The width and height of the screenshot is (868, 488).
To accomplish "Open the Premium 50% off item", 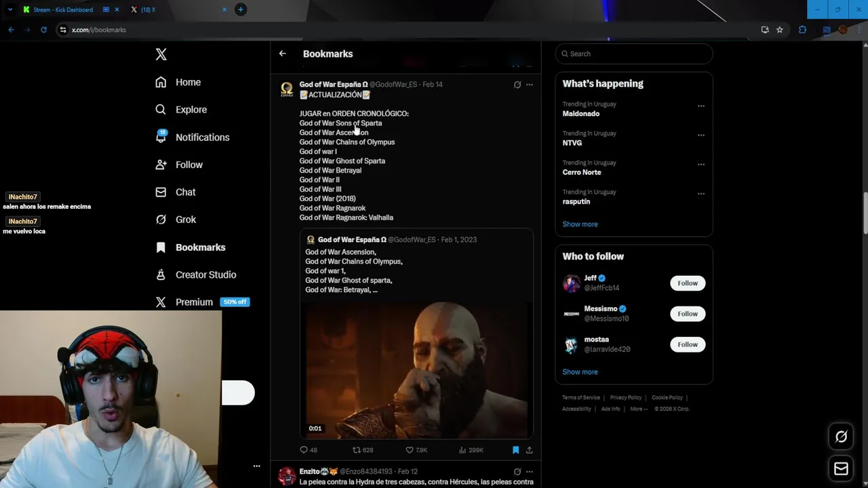I will click(x=203, y=302).
